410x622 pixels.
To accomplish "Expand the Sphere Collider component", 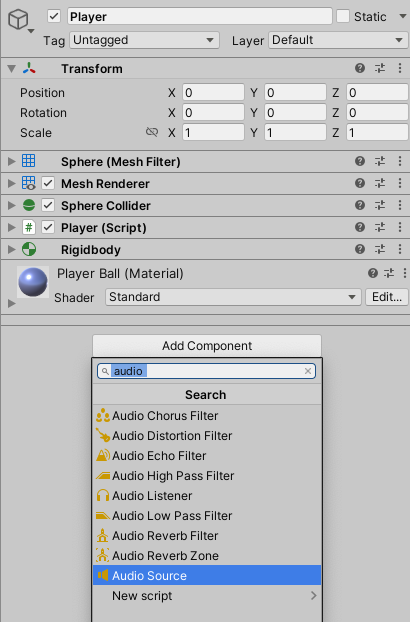I will pos(11,205).
